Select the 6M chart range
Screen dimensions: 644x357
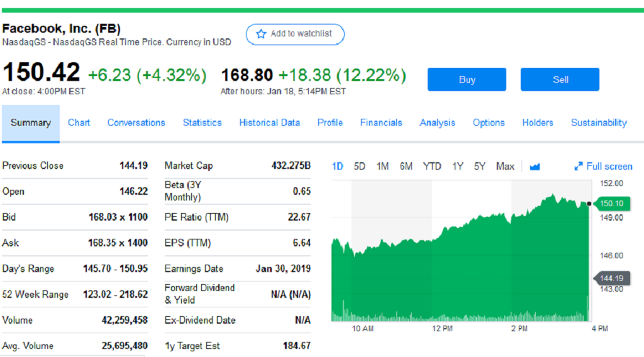click(406, 166)
